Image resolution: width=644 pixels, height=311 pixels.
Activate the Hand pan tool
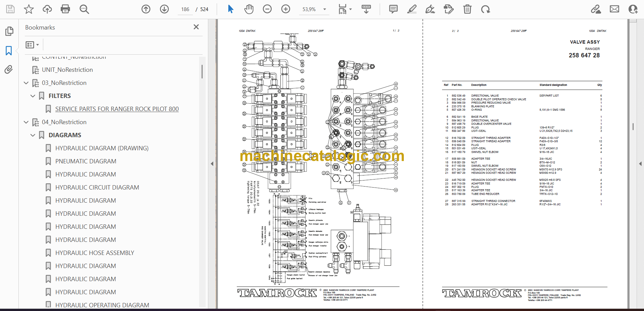tap(249, 9)
